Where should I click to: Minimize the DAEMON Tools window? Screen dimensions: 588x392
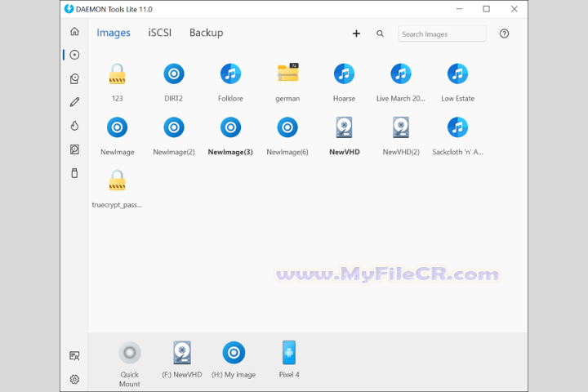[459, 9]
